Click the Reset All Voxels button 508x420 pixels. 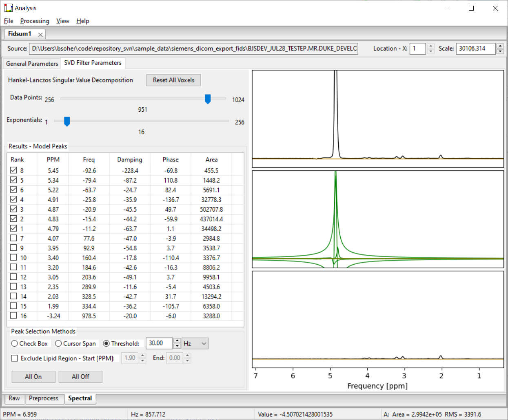coord(173,80)
